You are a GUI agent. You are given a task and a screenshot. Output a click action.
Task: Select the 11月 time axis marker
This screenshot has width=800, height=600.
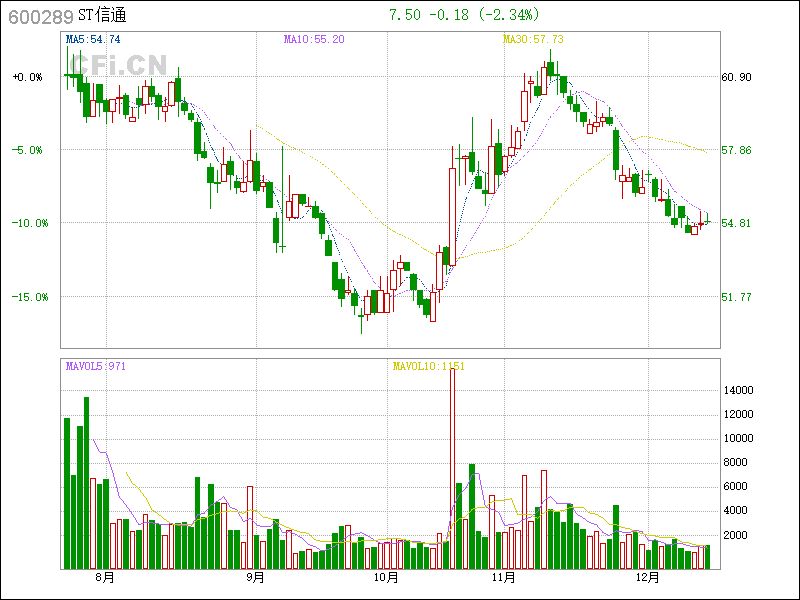[504, 577]
